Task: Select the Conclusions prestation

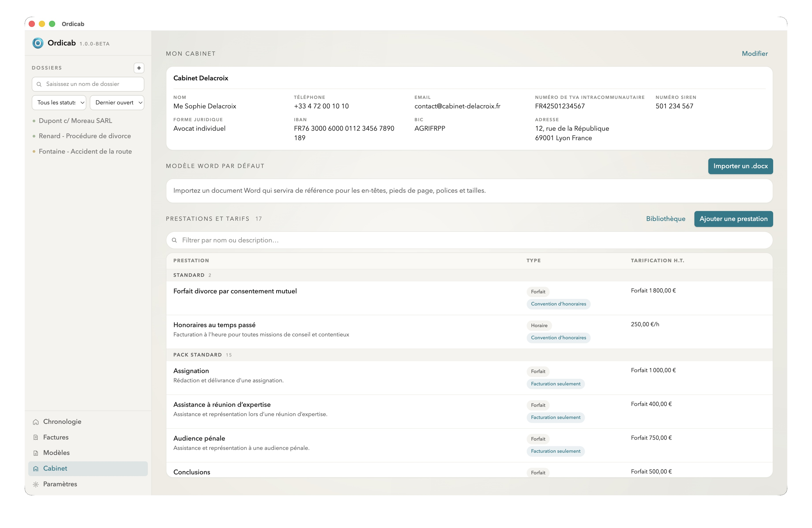Action: (x=469, y=470)
